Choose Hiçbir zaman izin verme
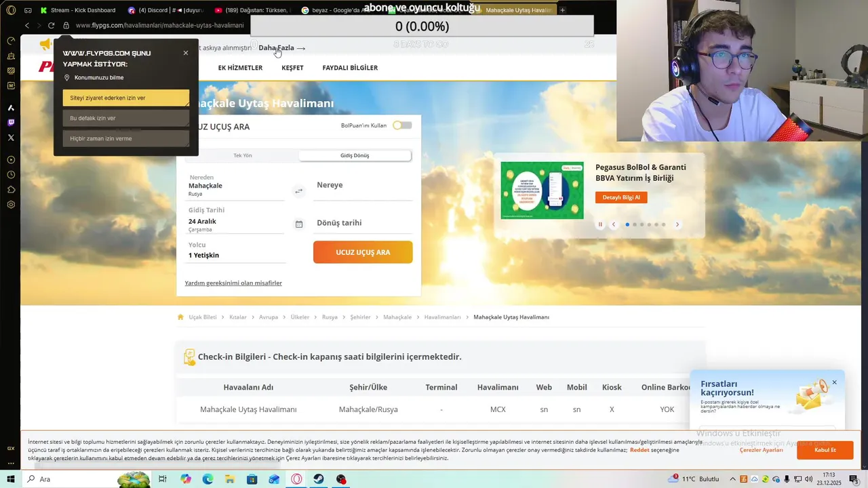Viewport: 868px width, 488px height. click(x=126, y=138)
